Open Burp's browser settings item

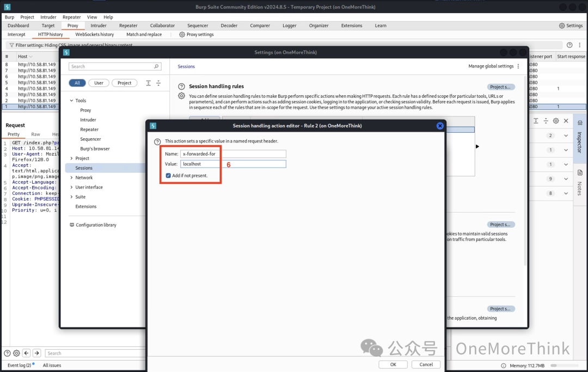[x=95, y=148]
